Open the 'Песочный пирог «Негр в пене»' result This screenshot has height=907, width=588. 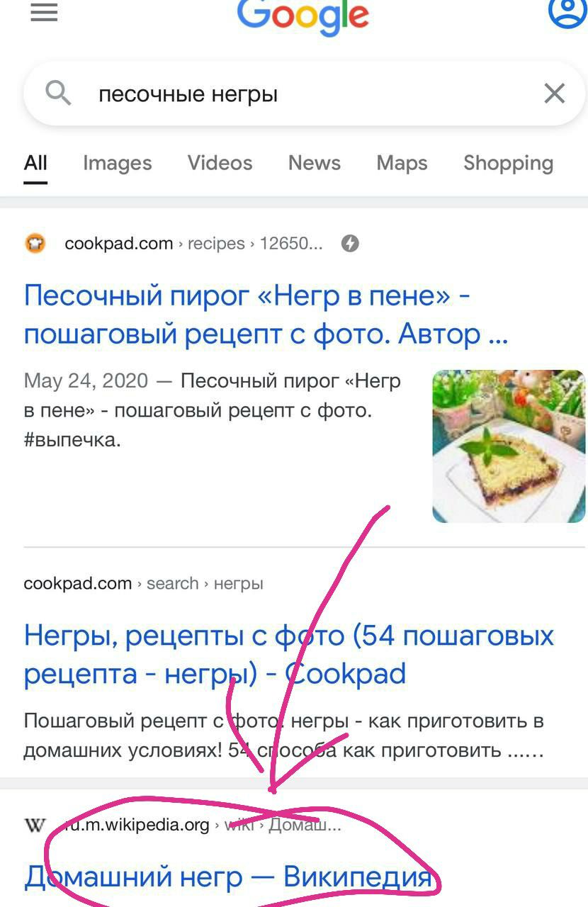click(266, 314)
